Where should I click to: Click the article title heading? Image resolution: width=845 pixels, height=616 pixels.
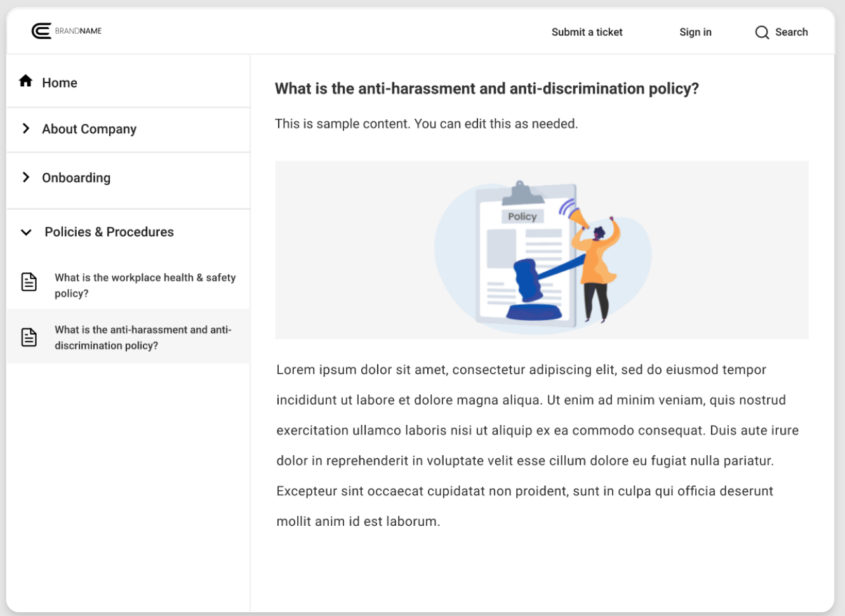[x=486, y=88]
